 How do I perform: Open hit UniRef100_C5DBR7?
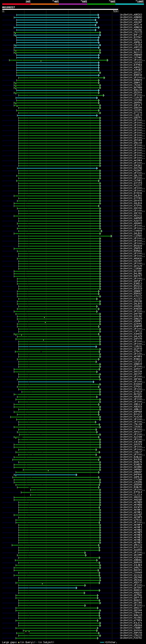[131, 628]
